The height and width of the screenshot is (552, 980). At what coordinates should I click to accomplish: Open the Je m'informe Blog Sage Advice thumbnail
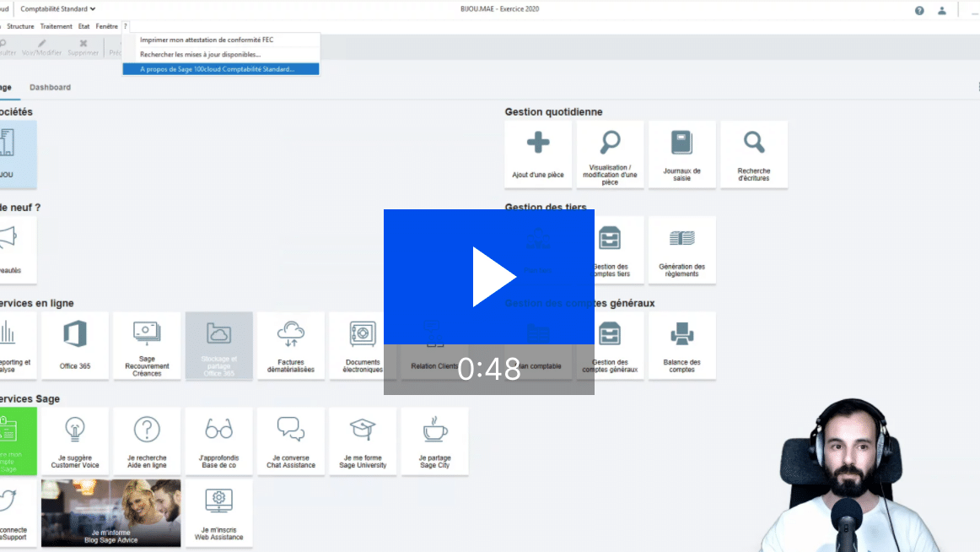click(x=111, y=513)
